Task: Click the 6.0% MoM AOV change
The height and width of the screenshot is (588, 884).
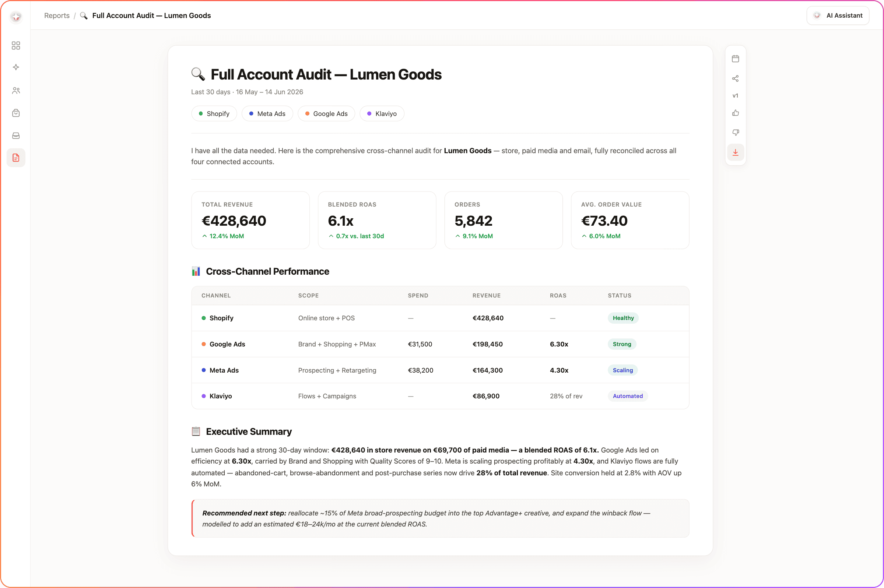Action: 601,236
